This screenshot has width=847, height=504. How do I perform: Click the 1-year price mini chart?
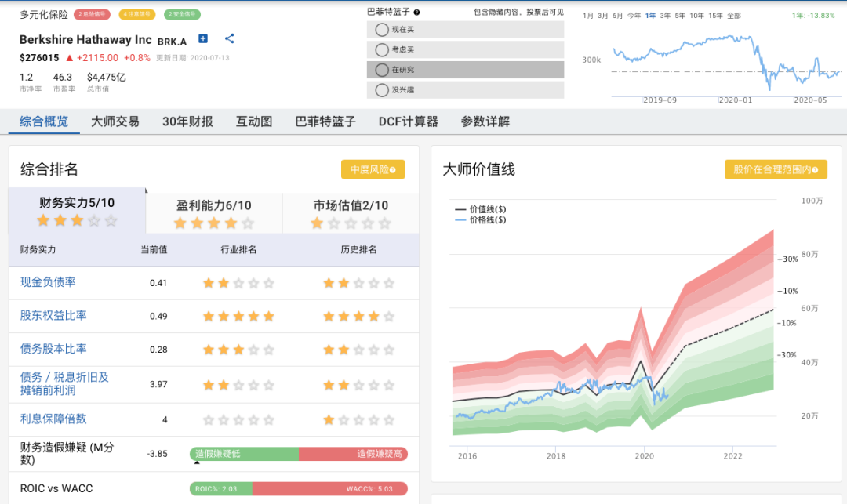[x=726, y=63]
